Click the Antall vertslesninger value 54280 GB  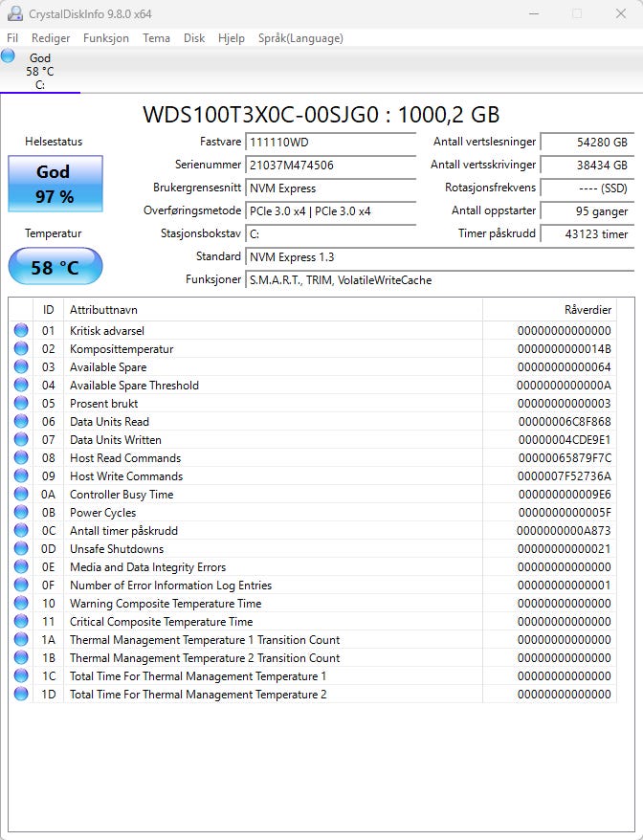pyautogui.click(x=588, y=142)
